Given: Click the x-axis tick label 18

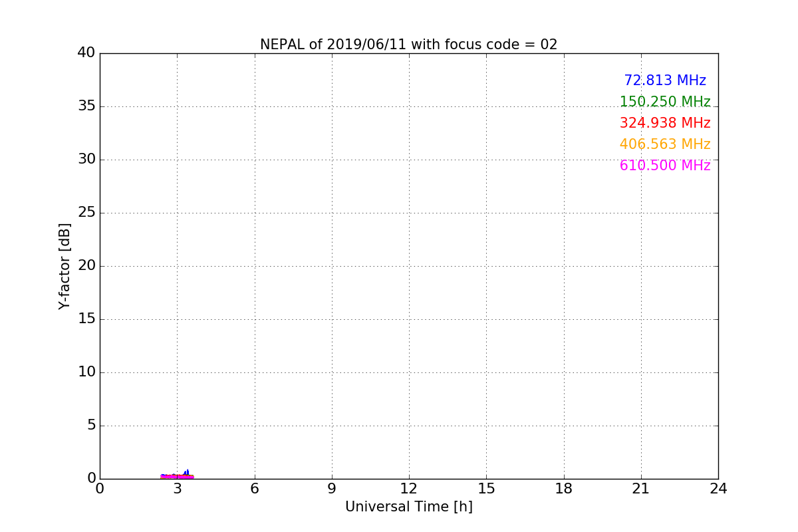Looking at the screenshot, I should click(x=564, y=489).
